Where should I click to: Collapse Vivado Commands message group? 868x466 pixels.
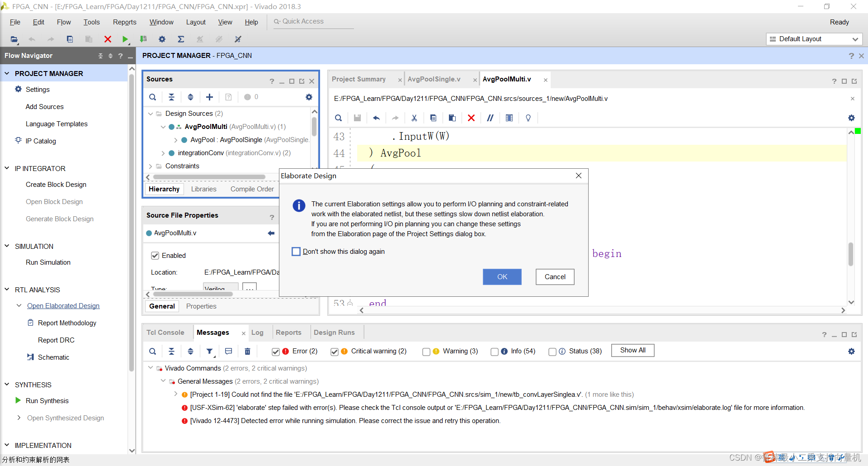151,368
